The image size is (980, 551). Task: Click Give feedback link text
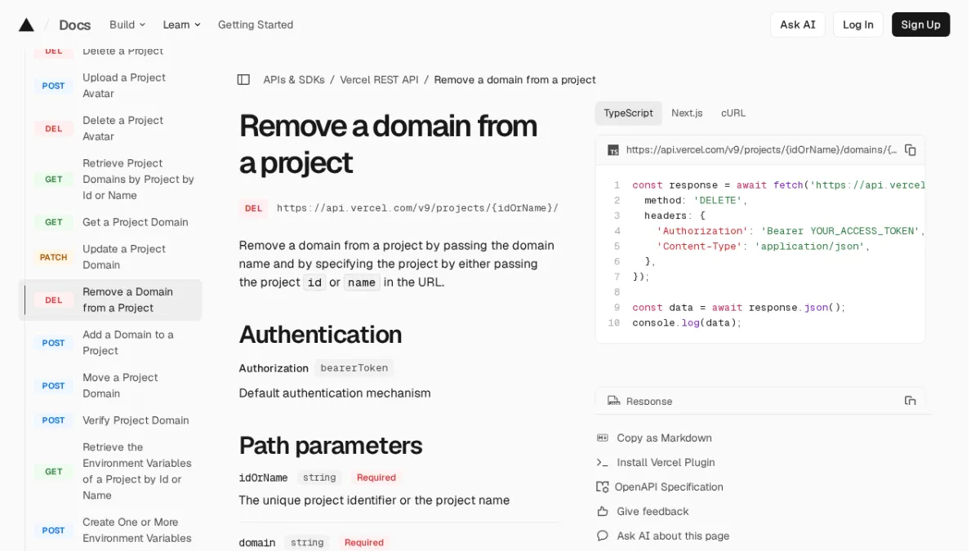[653, 512]
